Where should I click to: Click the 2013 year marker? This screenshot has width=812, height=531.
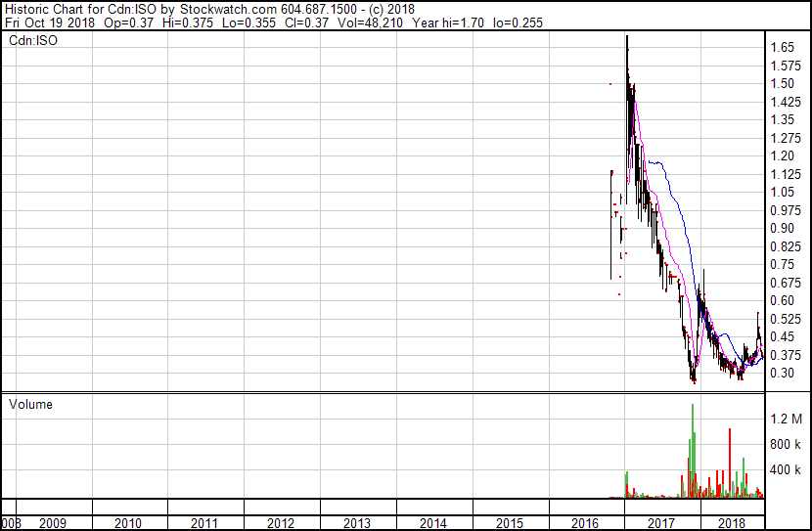pos(357,523)
